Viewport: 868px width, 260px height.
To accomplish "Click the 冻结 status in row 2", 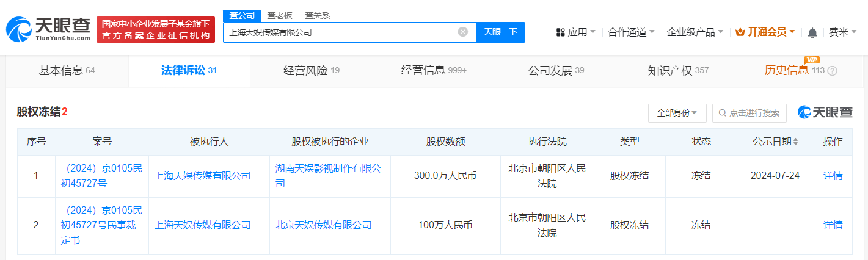I will pyautogui.click(x=701, y=225).
